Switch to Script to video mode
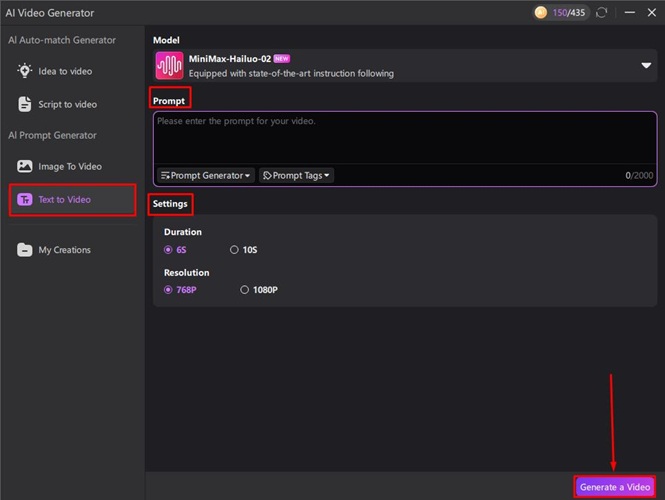 click(67, 104)
